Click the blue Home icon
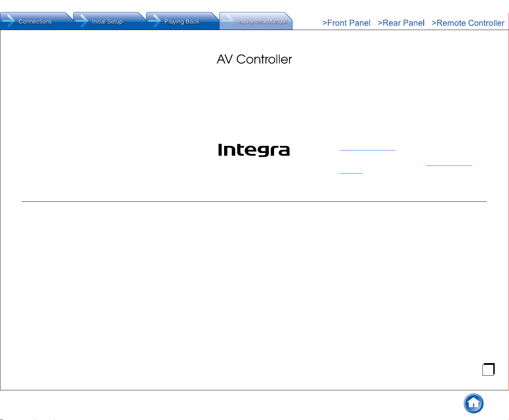This screenshot has width=509, height=420. (473, 403)
